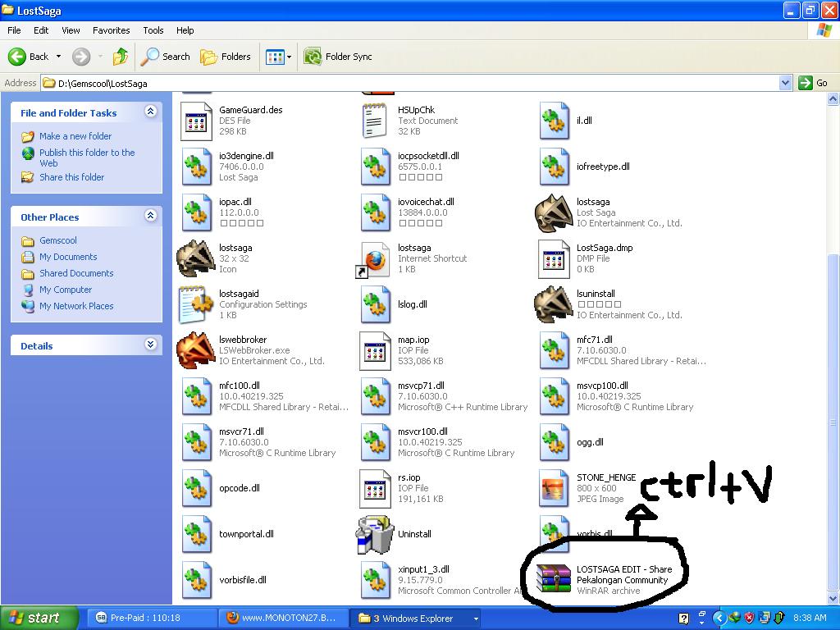Select the lswebbroker application icon
This screenshot has width=840, height=630.
(x=196, y=351)
